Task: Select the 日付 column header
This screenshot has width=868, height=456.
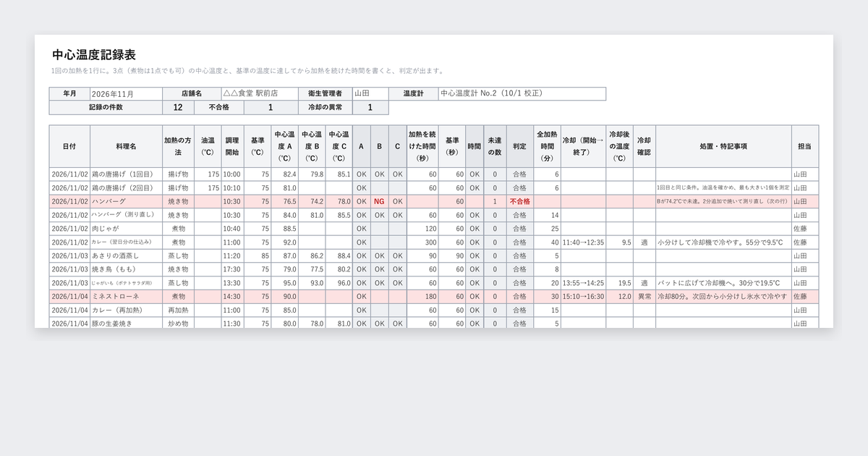Action: click(69, 146)
